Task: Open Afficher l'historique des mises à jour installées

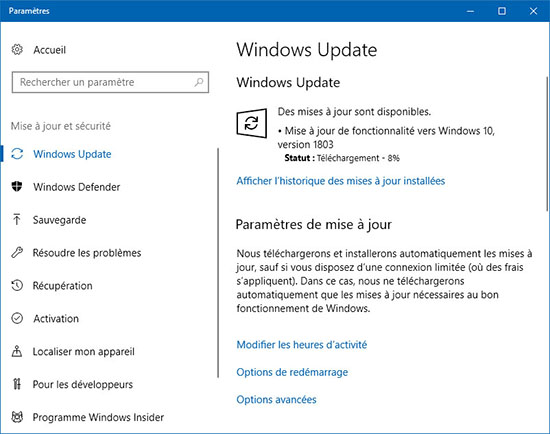Action: coord(341,181)
